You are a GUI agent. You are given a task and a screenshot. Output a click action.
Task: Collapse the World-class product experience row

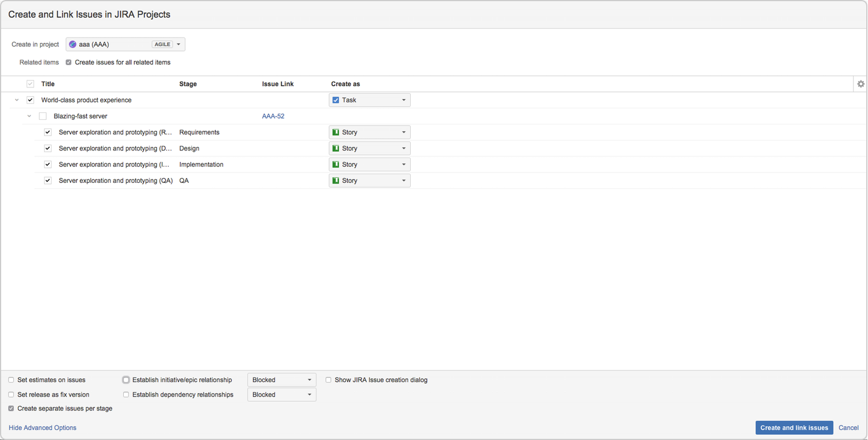pyautogui.click(x=17, y=100)
